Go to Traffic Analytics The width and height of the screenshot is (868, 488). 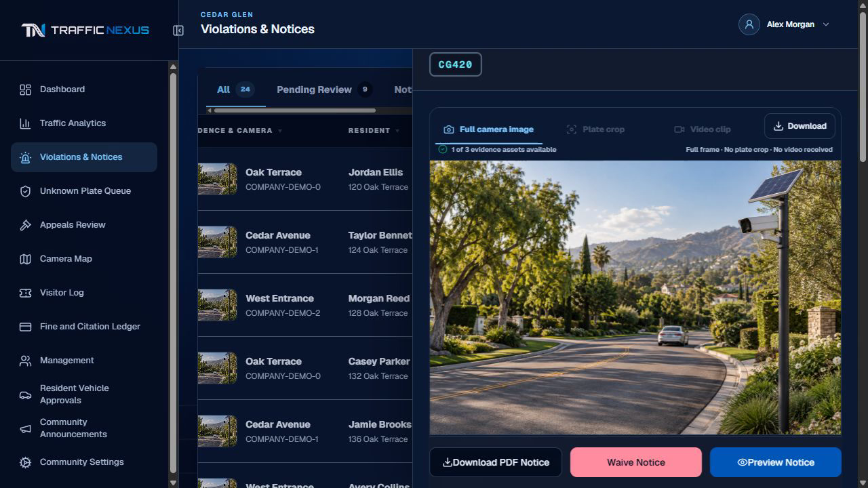click(84, 123)
